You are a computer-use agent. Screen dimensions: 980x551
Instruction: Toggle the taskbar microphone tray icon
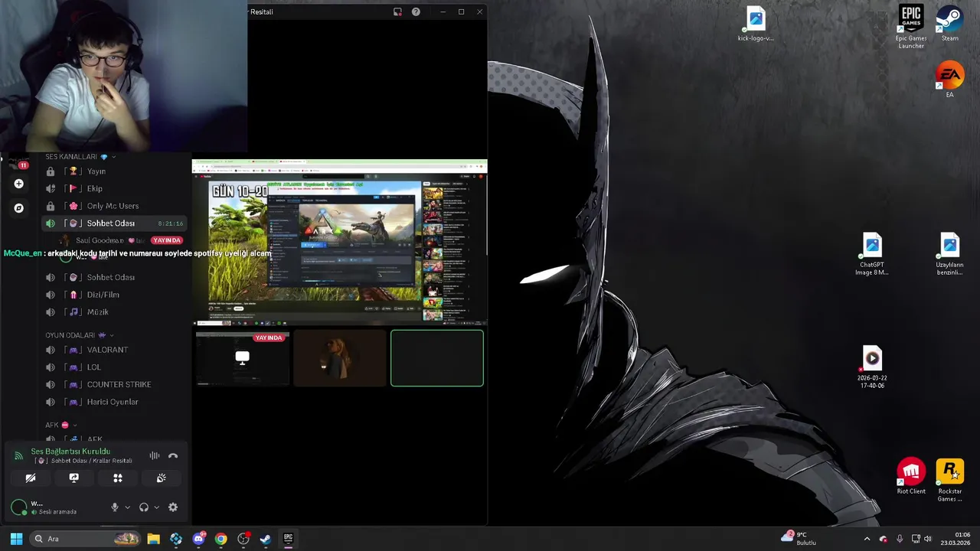pos(899,539)
